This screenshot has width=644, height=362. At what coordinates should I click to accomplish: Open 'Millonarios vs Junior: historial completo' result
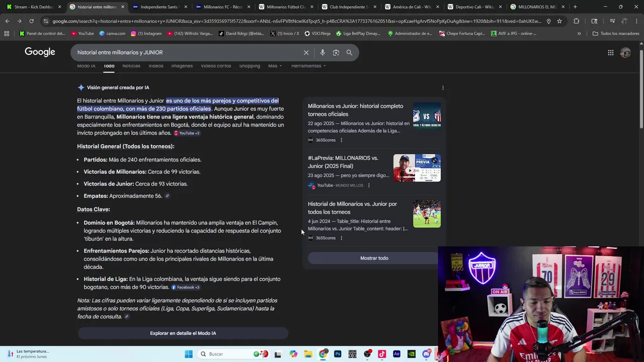pos(355,110)
